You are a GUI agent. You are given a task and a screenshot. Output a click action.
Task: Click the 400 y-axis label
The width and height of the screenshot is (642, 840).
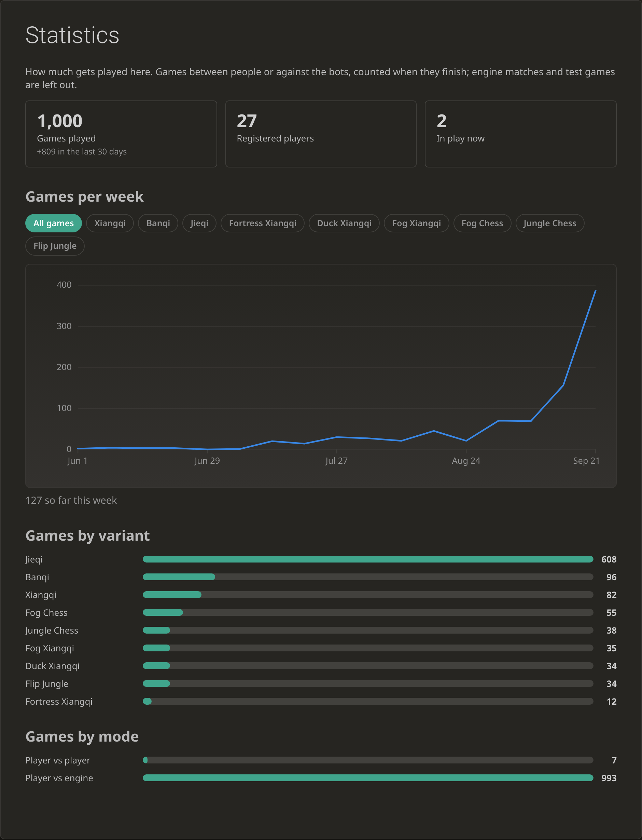64,285
